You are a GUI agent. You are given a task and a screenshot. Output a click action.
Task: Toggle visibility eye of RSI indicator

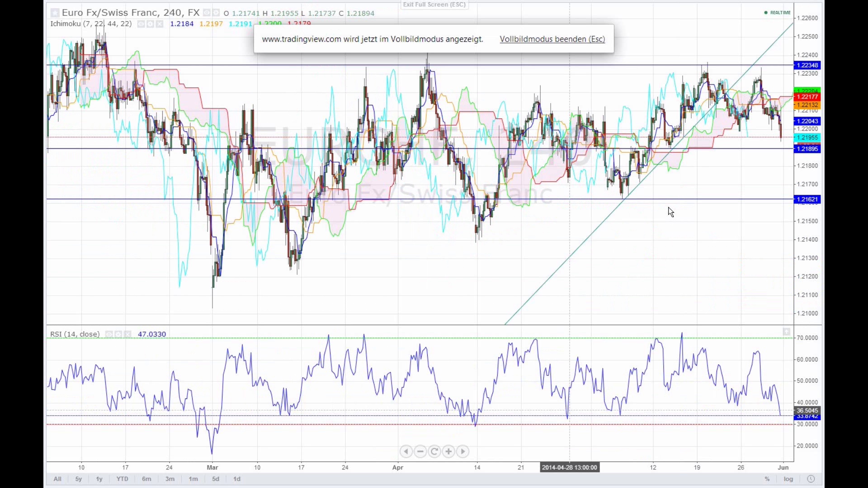coord(109,334)
